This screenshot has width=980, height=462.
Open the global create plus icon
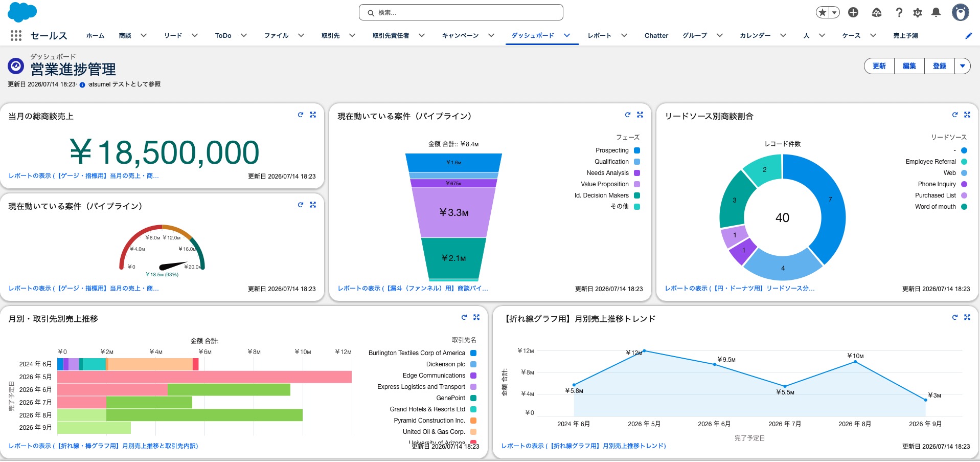[x=853, y=12]
